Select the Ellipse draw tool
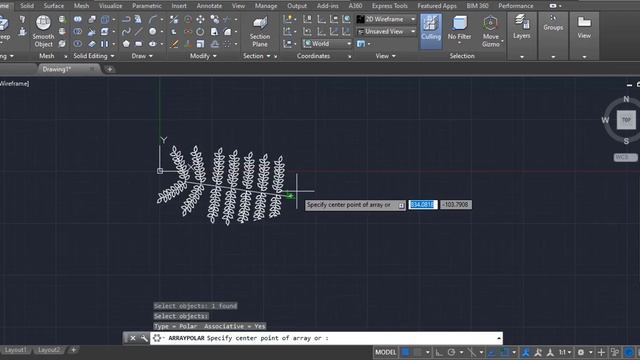This screenshot has width=640, height=360. (x=153, y=44)
